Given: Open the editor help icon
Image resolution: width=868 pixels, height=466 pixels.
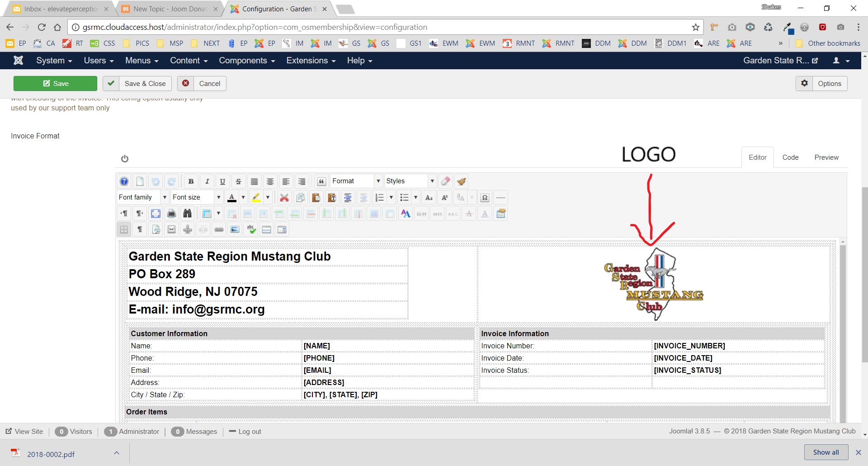Looking at the screenshot, I should click(x=124, y=181).
